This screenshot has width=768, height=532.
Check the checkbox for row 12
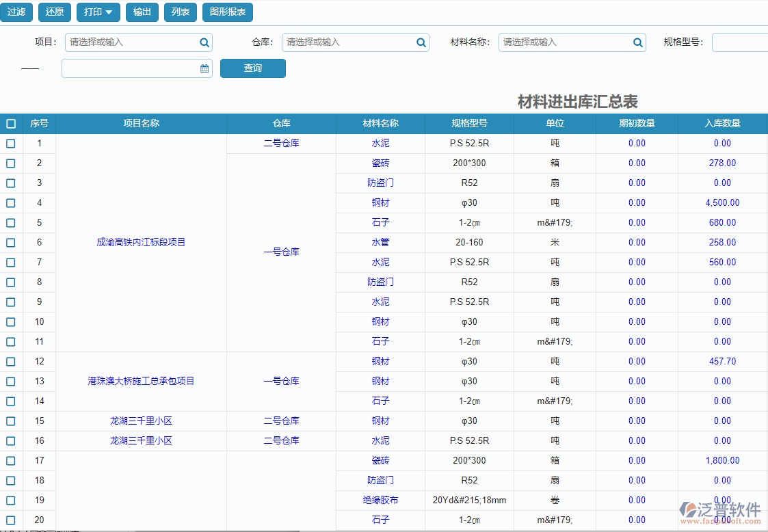10,361
